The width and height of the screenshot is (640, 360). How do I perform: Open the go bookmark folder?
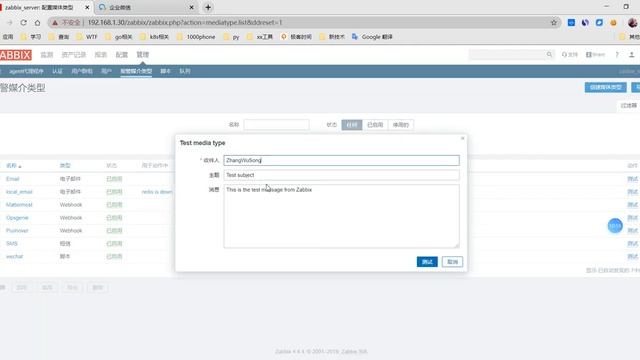click(119, 37)
